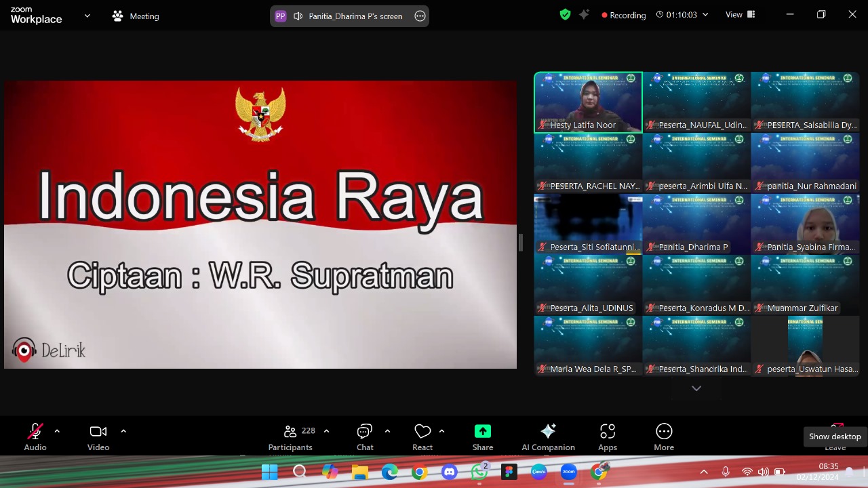Select PESERTA_RACHEL NAY video tile
Screen dimensions: 868x488
[588, 163]
